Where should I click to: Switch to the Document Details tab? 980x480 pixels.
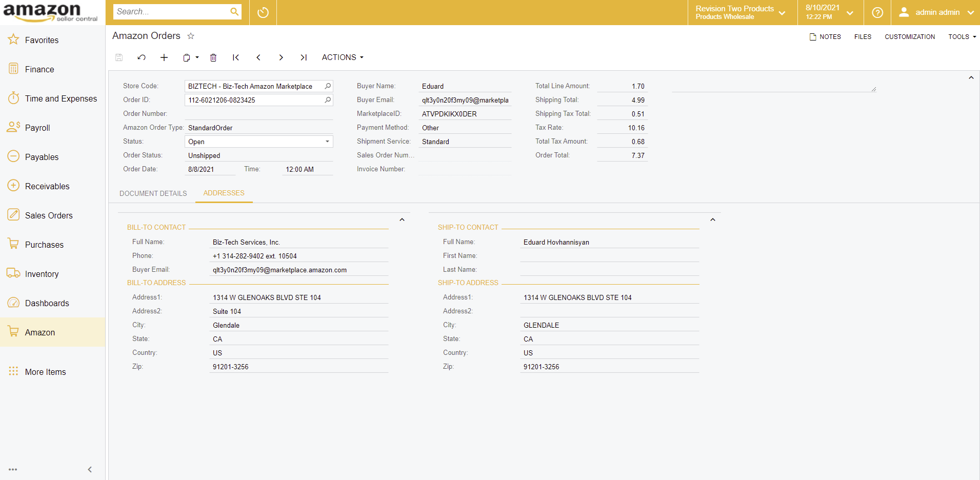pyautogui.click(x=153, y=193)
